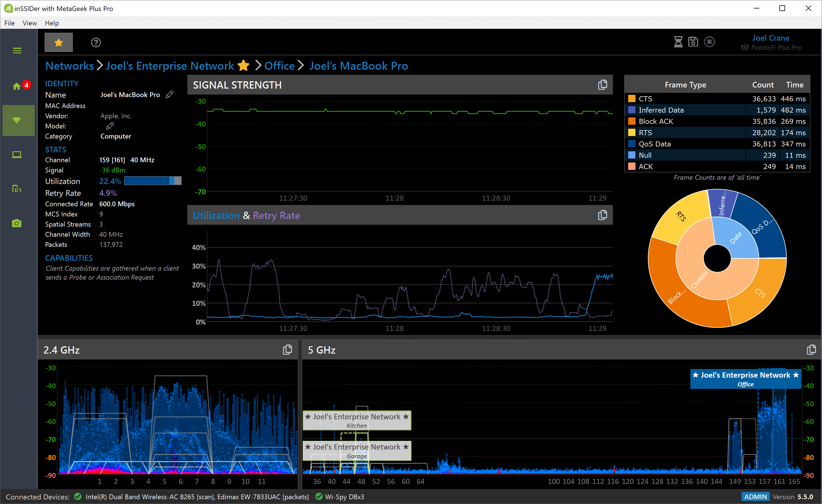Copy the 2.4 GHz spectrum graph
The height and width of the screenshot is (504, 822).
click(x=287, y=350)
